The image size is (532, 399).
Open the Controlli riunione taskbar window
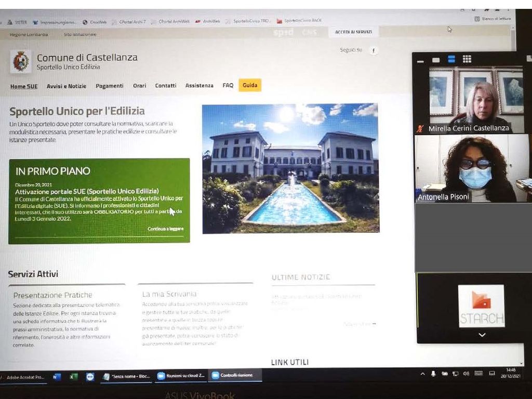pos(234,375)
